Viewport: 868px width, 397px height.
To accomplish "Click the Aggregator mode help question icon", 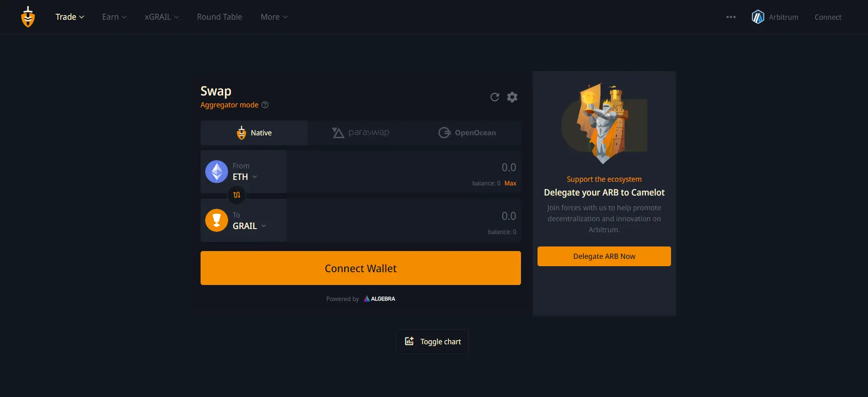I will 265,105.
